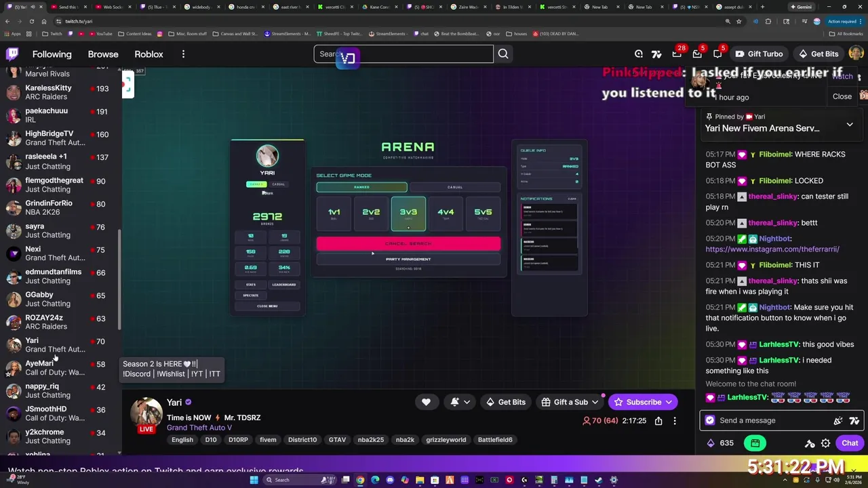Click Get Bits below the stream

click(x=506, y=402)
